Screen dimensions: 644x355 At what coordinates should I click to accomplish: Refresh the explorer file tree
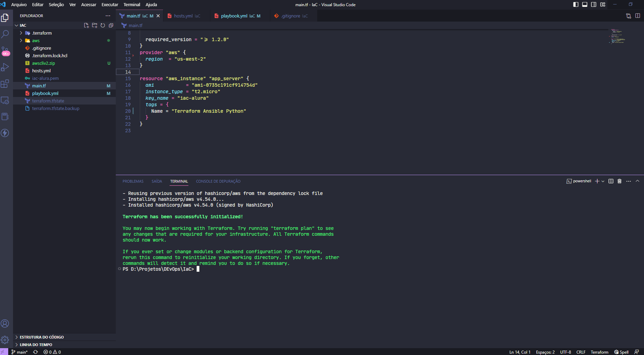103,25
